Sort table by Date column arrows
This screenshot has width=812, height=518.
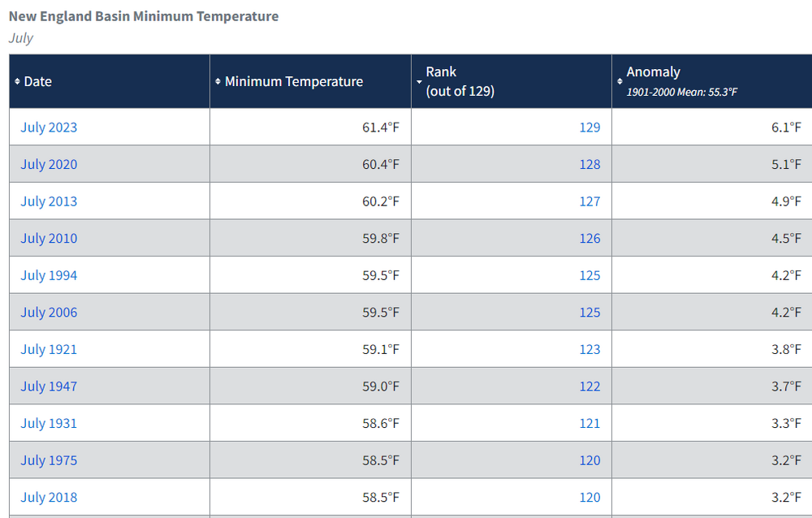(17, 81)
